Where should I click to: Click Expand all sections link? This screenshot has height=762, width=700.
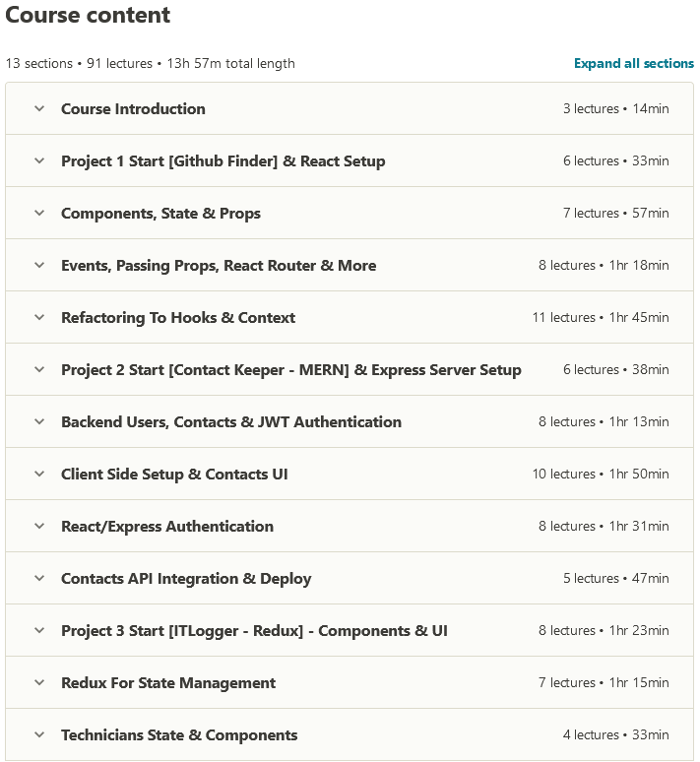point(634,64)
